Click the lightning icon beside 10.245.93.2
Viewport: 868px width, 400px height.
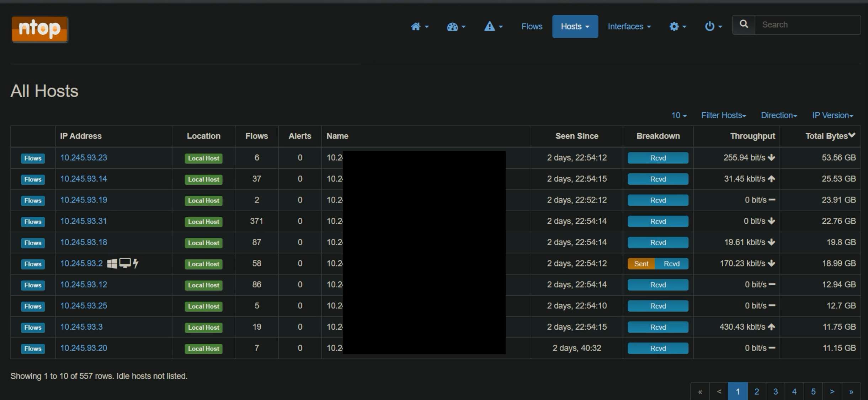click(x=135, y=264)
